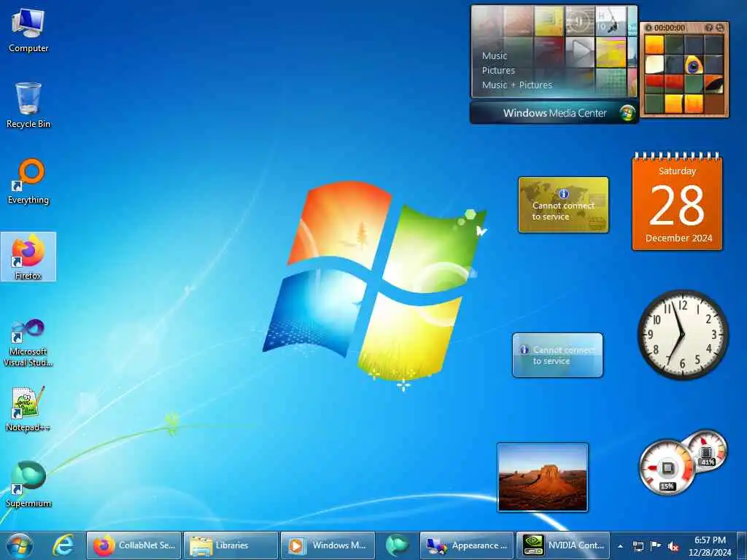Move the toucan eye puzzle tile
The width and height of the screenshot is (747, 560).
694,65
